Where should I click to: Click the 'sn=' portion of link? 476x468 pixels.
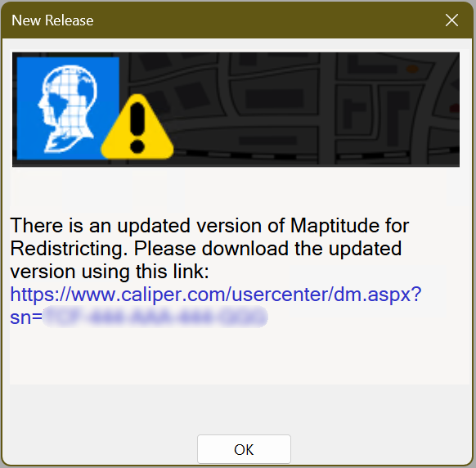(26, 317)
